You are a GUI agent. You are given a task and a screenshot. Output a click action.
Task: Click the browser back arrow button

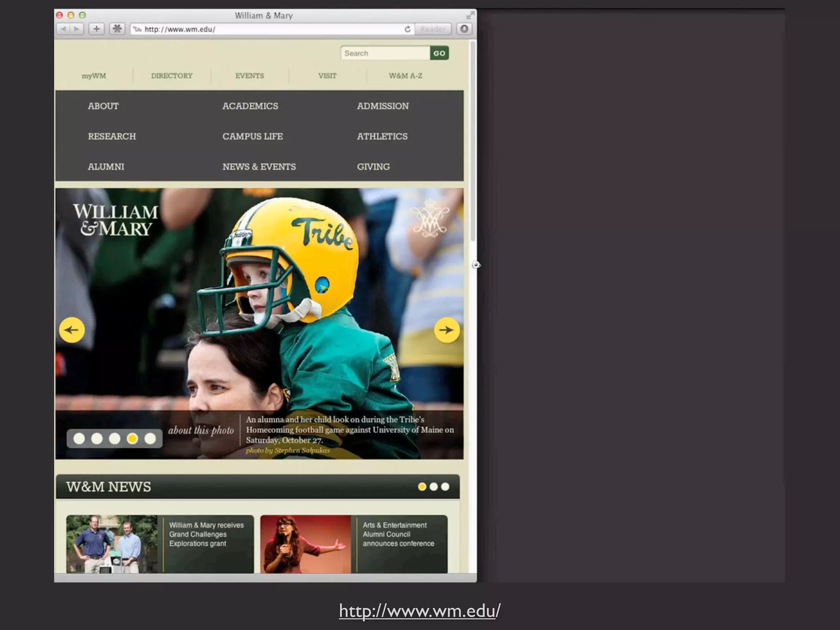(64, 29)
